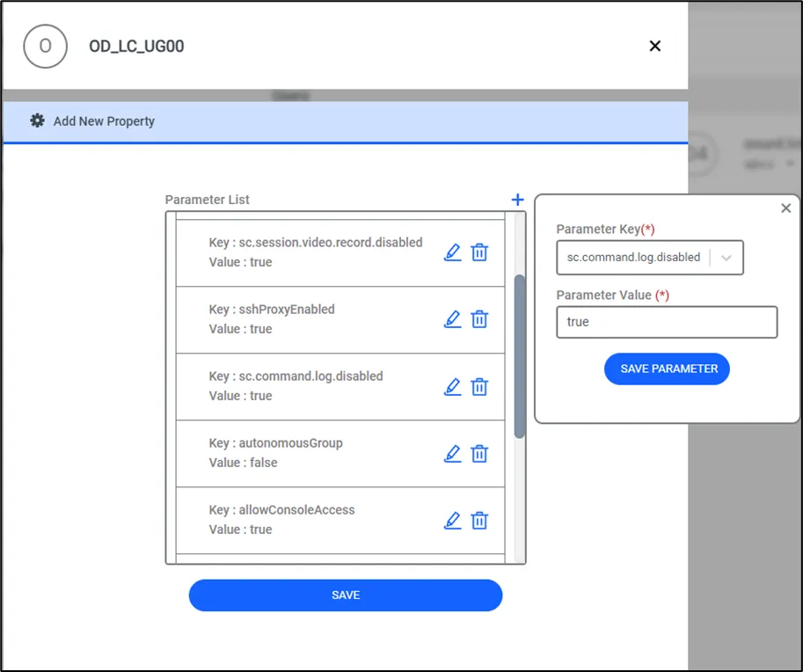Close the OD_LC_UG00 dialog
The image size is (803, 672).
tap(655, 46)
